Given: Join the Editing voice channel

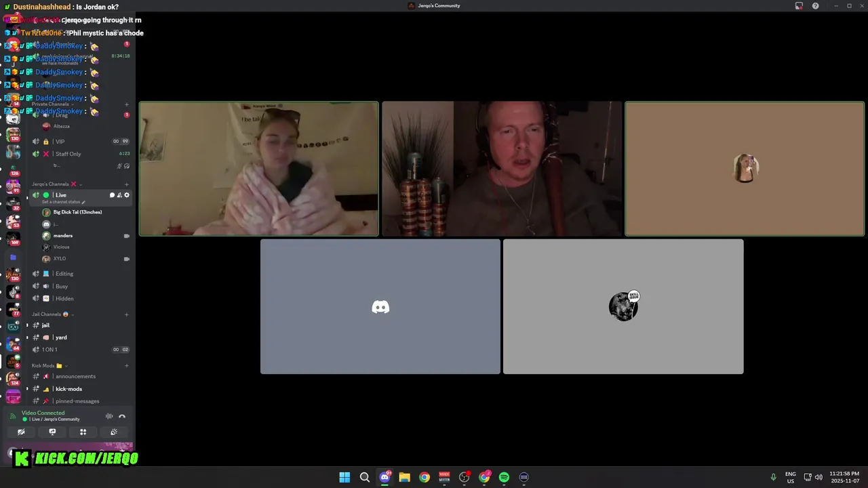Looking at the screenshot, I should [80, 274].
